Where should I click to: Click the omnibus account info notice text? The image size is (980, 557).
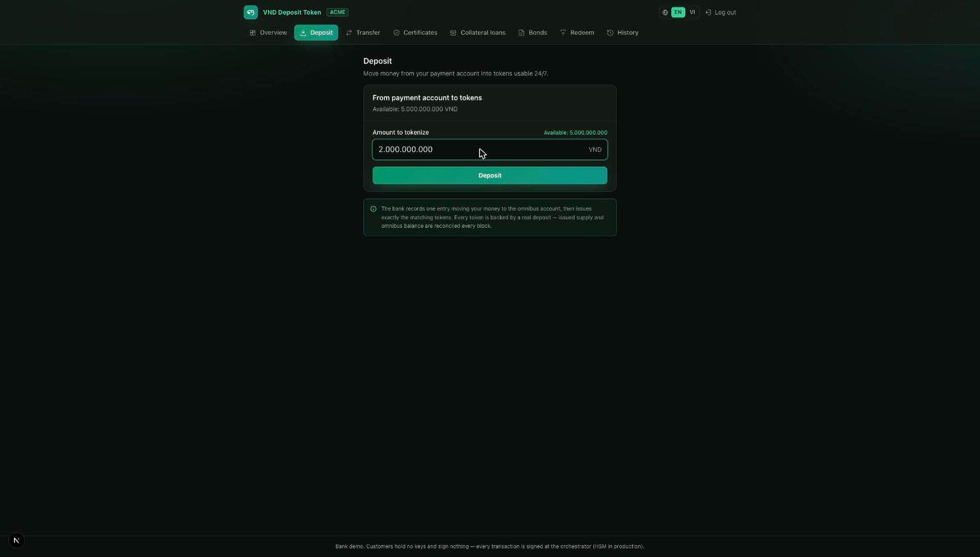494,217
